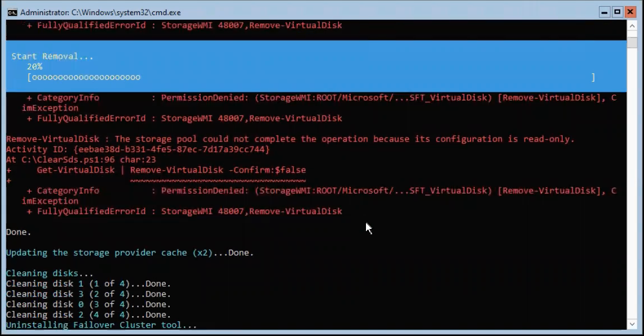Click 'Uninstalling Failover Cluster tool...' line
Viewport: 644px width, 336px height.
pyautogui.click(x=102, y=325)
